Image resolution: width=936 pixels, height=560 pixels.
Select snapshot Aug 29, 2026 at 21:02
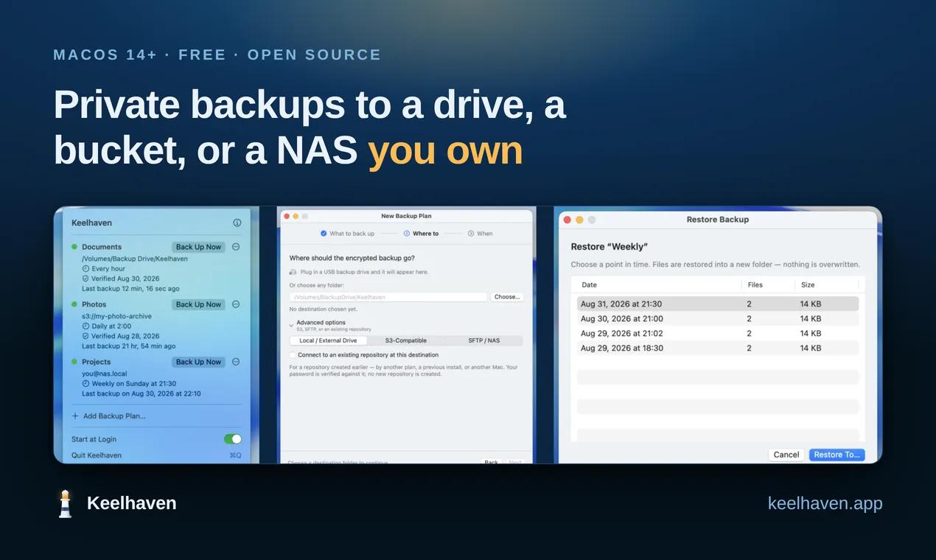click(718, 333)
